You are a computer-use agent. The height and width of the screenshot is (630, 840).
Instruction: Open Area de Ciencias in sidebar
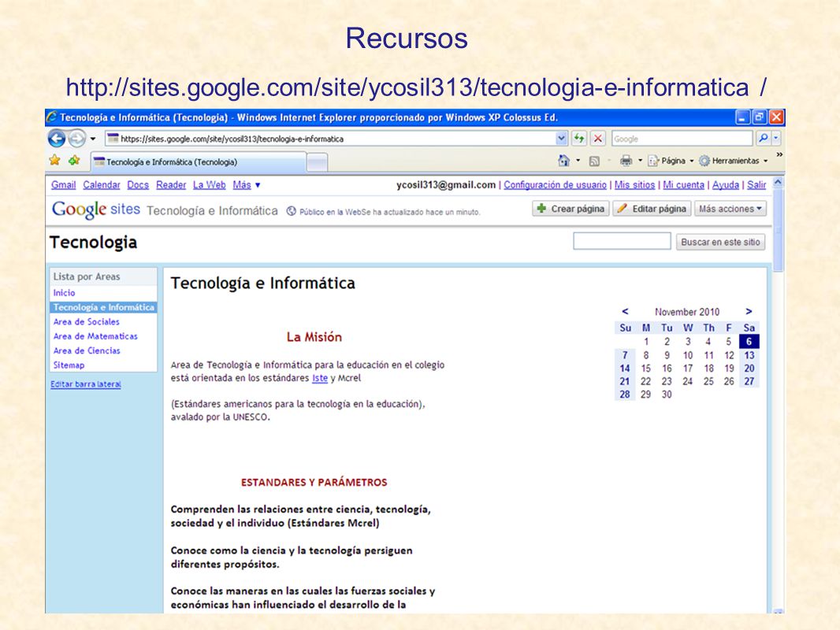[x=87, y=350]
